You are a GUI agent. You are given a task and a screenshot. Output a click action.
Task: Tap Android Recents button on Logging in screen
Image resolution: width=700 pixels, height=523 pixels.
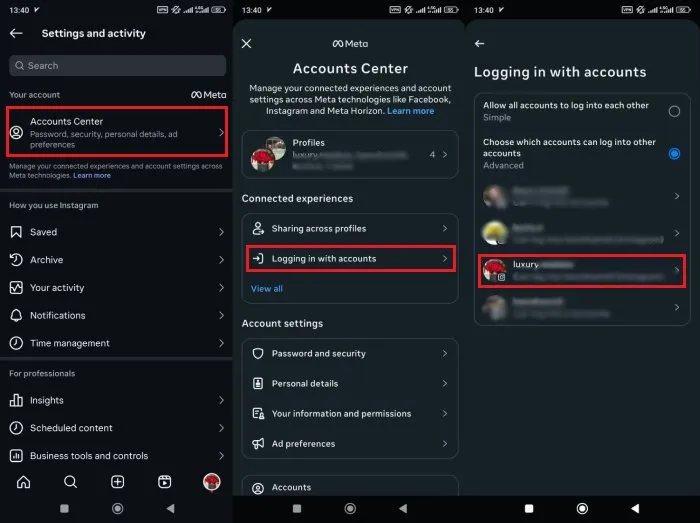click(x=529, y=508)
